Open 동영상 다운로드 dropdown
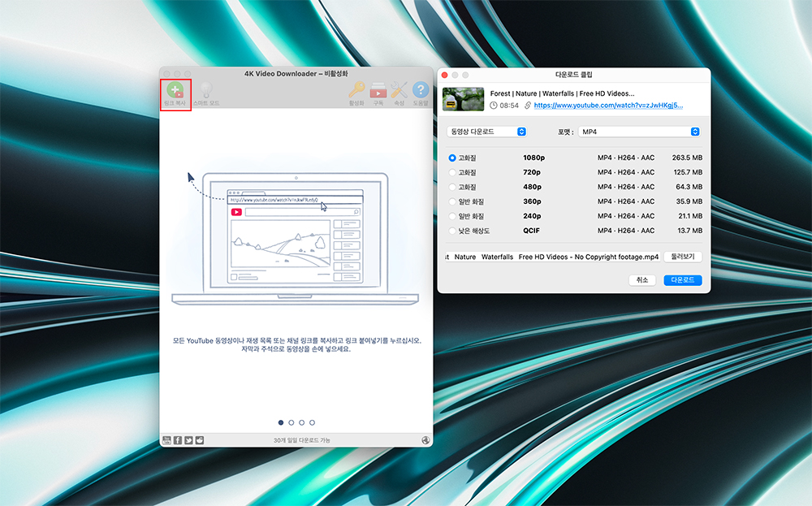 tap(486, 132)
